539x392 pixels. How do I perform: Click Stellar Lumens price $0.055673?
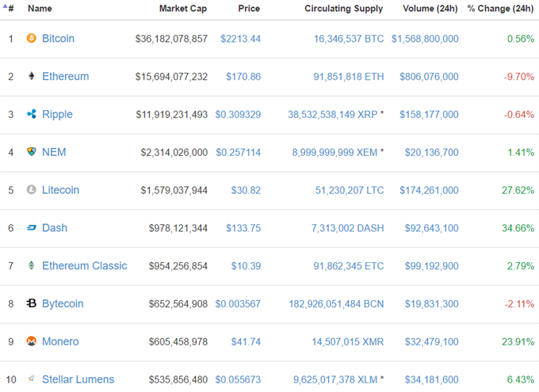click(238, 379)
